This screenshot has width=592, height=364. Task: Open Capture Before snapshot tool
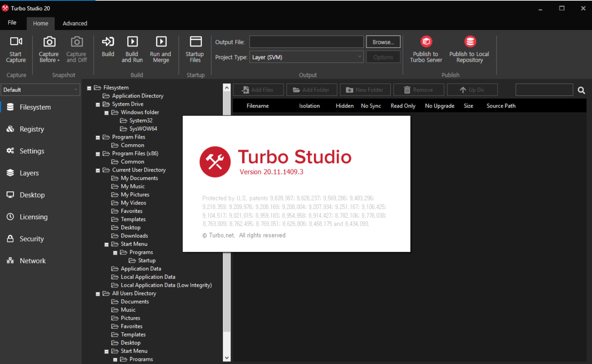click(x=49, y=49)
